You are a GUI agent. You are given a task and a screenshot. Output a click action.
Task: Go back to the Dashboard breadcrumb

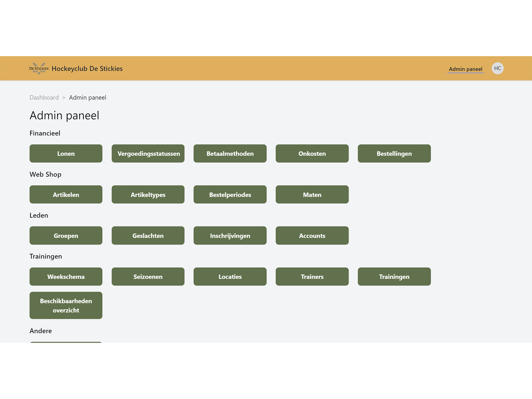click(44, 97)
